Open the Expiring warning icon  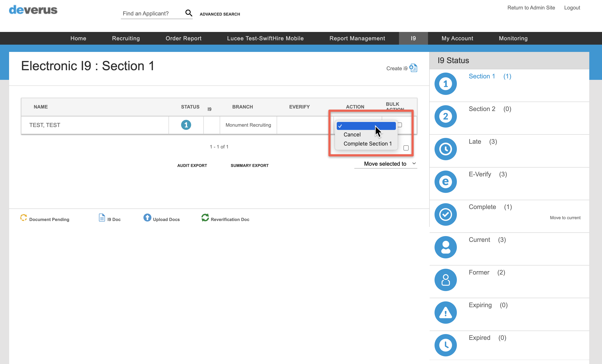point(445,312)
